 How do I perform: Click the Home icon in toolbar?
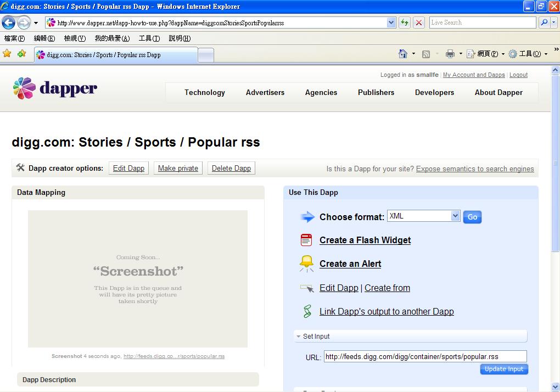[403, 54]
